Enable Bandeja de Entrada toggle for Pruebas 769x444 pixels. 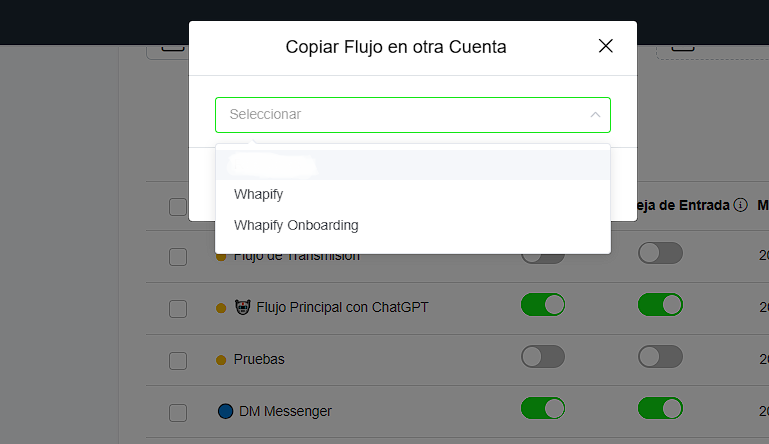click(660, 357)
